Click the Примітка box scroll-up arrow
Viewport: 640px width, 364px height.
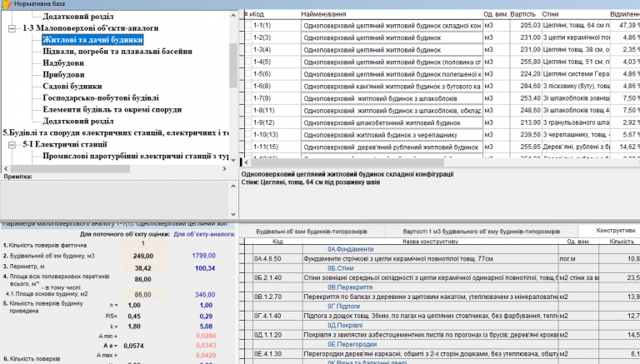[x=233, y=187]
